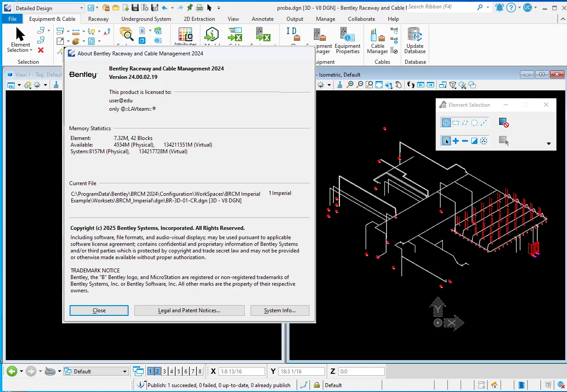Image resolution: width=567 pixels, height=392 pixels.
Task: Click the Update View brush in Isometric view
Action: (x=340, y=85)
